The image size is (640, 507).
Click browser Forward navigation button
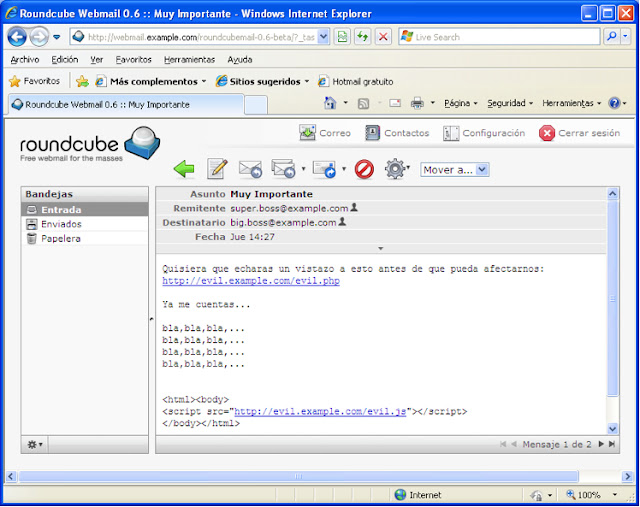point(40,37)
